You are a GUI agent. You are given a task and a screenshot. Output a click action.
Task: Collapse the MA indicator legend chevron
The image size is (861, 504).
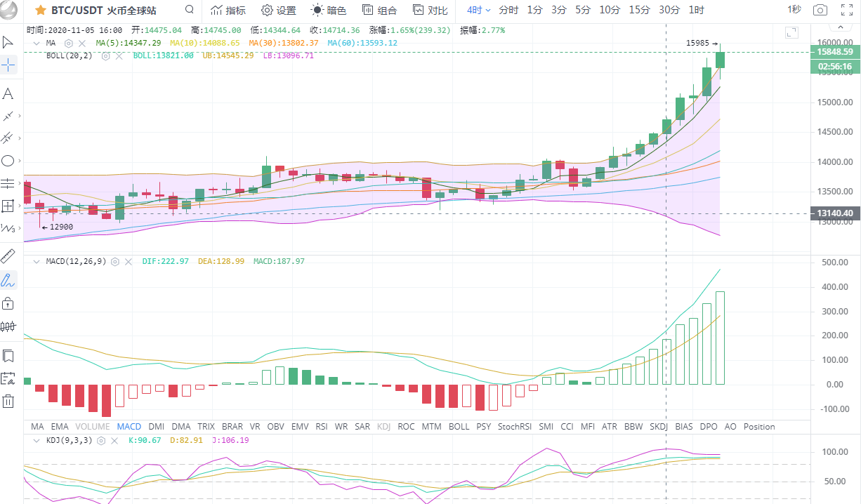coord(35,43)
